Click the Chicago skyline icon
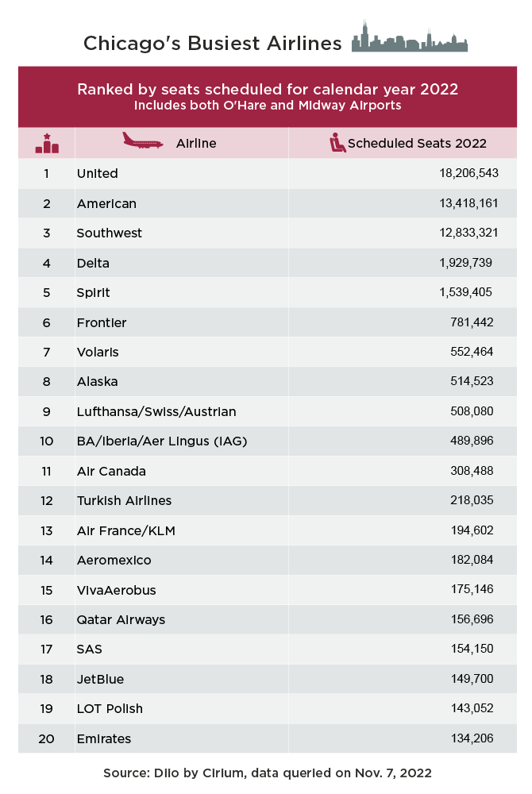This screenshot has height=794, width=532. 410,37
